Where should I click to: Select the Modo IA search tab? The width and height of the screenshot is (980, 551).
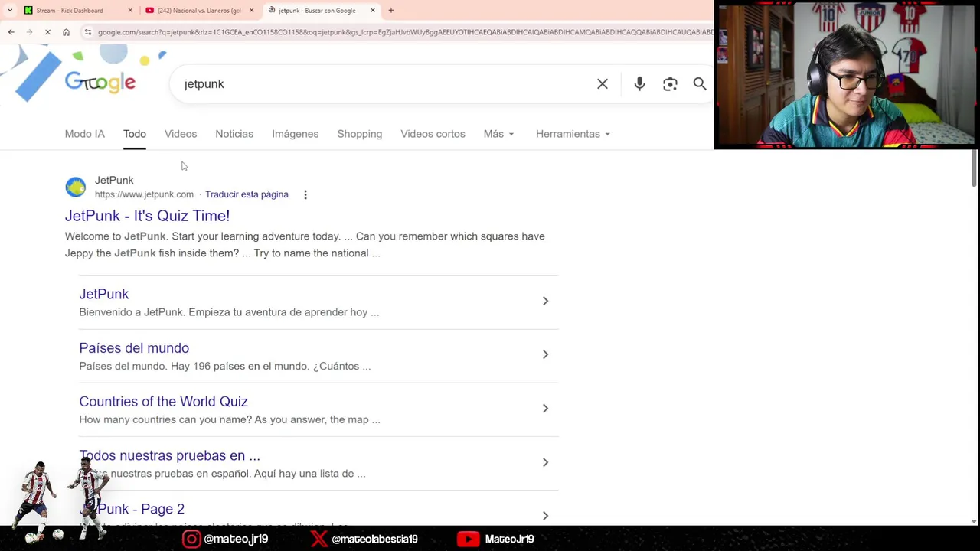tap(84, 134)
